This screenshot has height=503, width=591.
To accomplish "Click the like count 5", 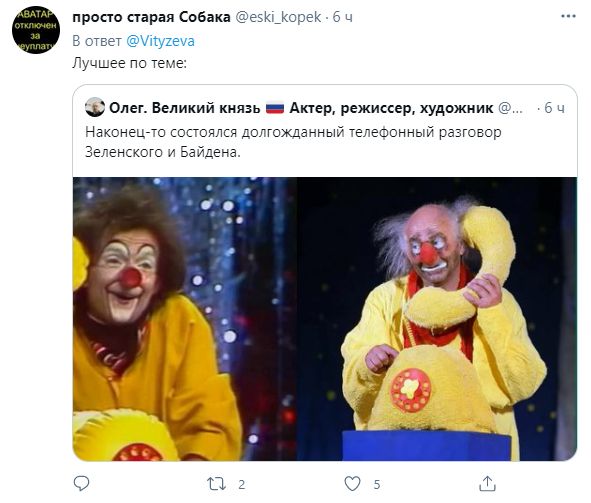I will pos(377,484).
